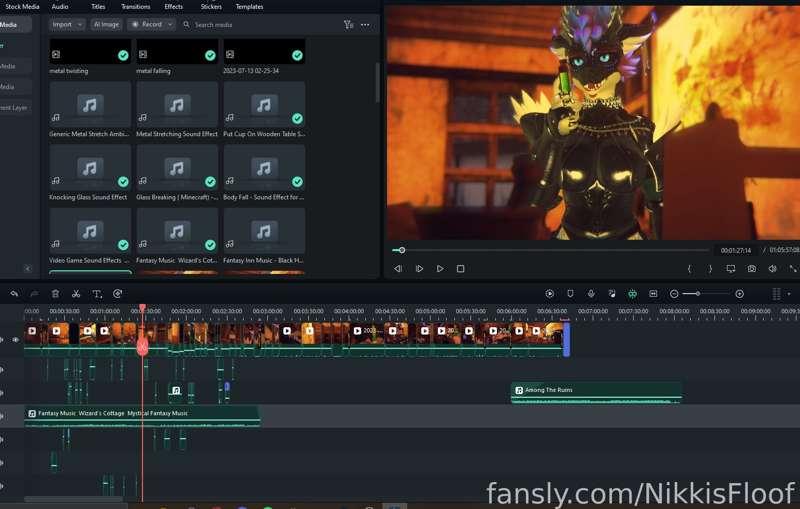Viewport: 800px width, 509px height.
Task: Select Body Fall Sound Effect item
Action: (x=264, y=167)
